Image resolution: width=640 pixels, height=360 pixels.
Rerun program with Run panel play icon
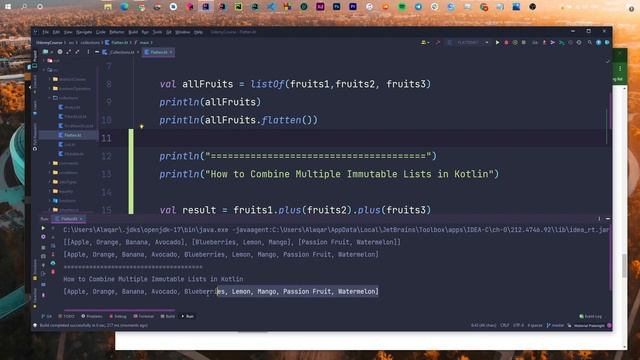point(43,229)
